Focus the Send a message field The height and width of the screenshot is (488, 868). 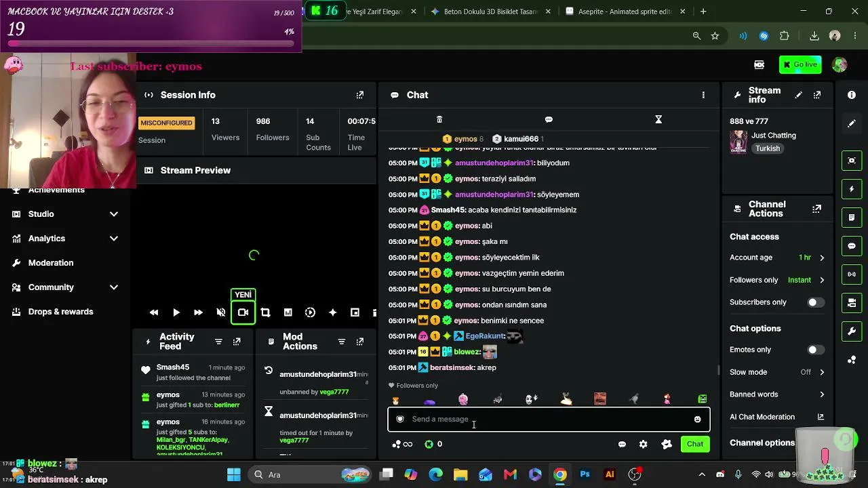549,420
